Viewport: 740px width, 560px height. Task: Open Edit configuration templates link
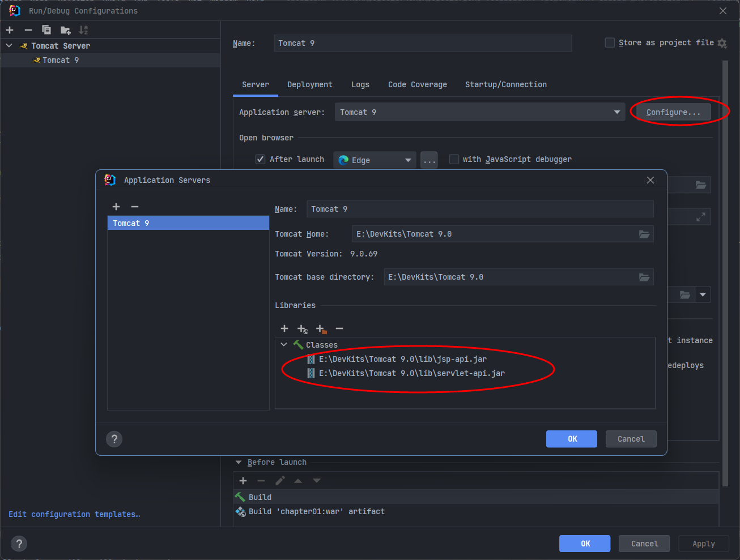tap(74, 514)
